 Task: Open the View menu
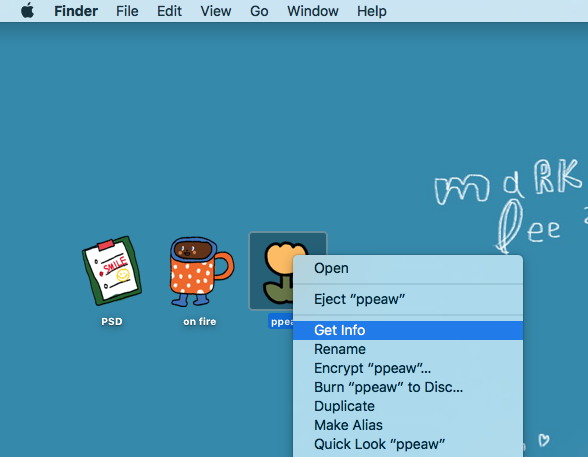click(x=216, y=11)
